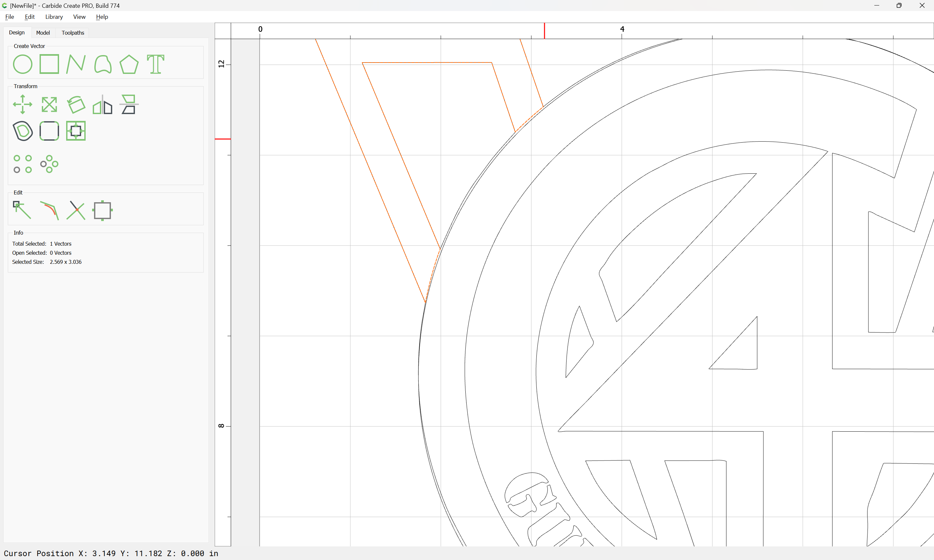Open the Help menu
Image resolution: width=934 pixels, height=560 pixels.
coord(102,17)
